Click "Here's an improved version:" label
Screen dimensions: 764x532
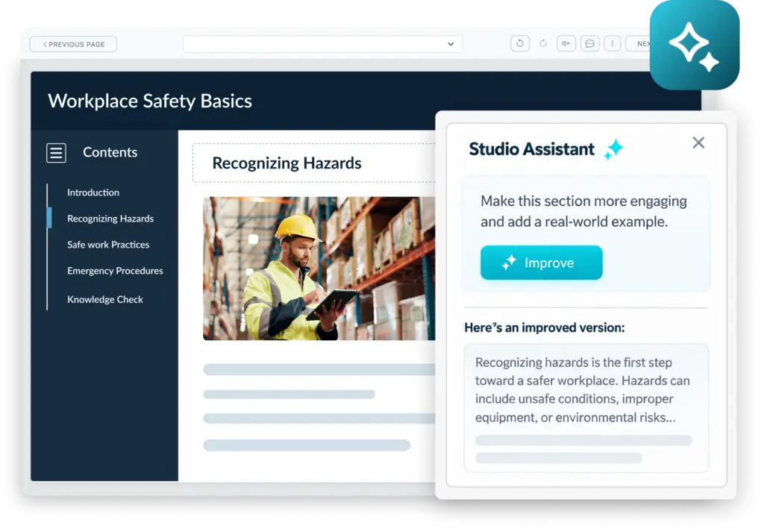click(544, 328)
